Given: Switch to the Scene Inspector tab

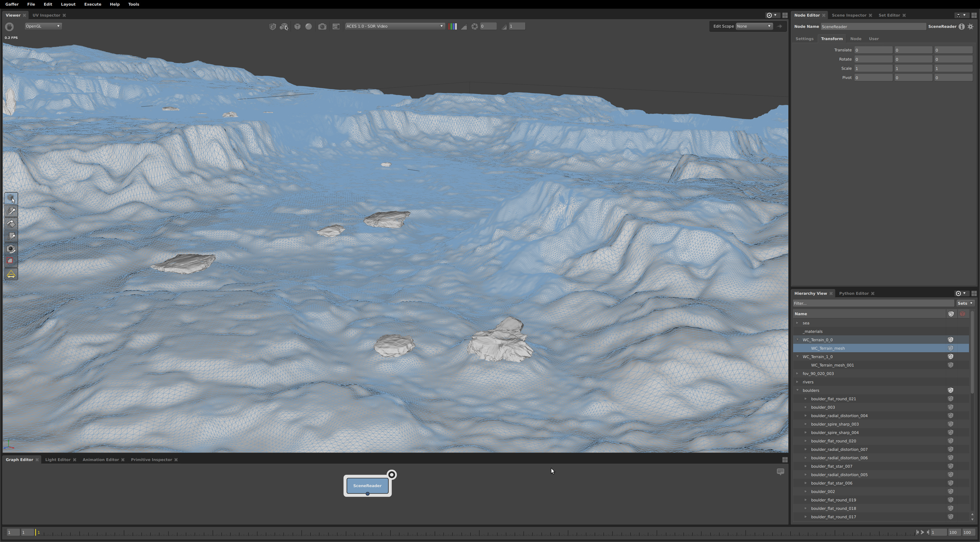Looking at the screenshot, I should tap(849, 15).
